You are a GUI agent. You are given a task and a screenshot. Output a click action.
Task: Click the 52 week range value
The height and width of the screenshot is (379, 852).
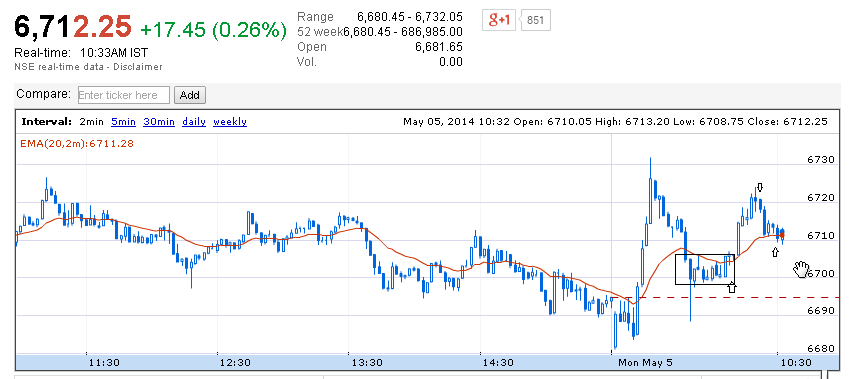point(403,32)
